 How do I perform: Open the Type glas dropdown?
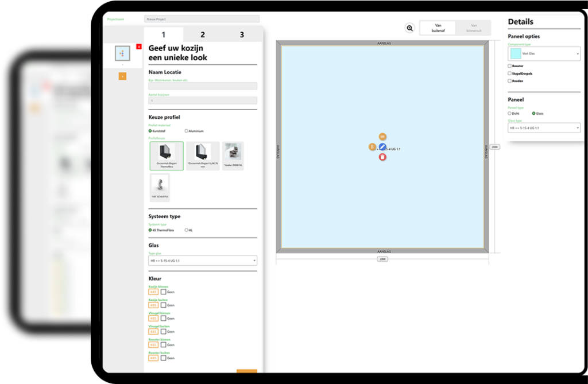[202, 261]
